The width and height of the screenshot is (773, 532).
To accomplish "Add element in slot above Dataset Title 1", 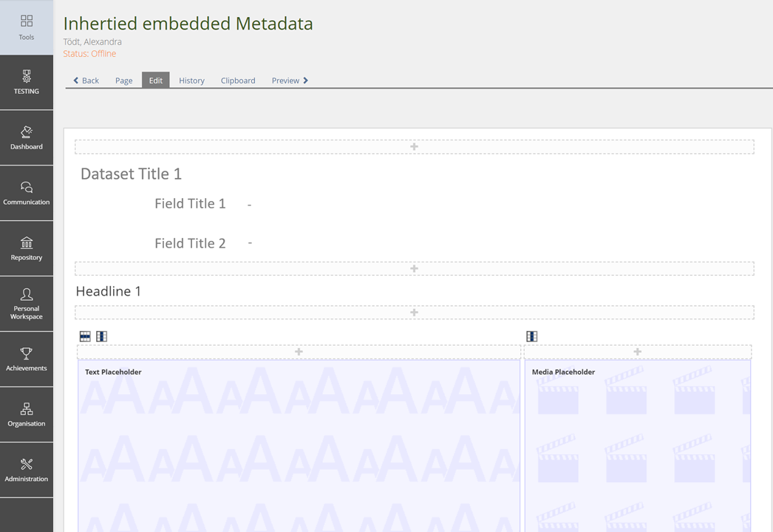I will 414,147.
